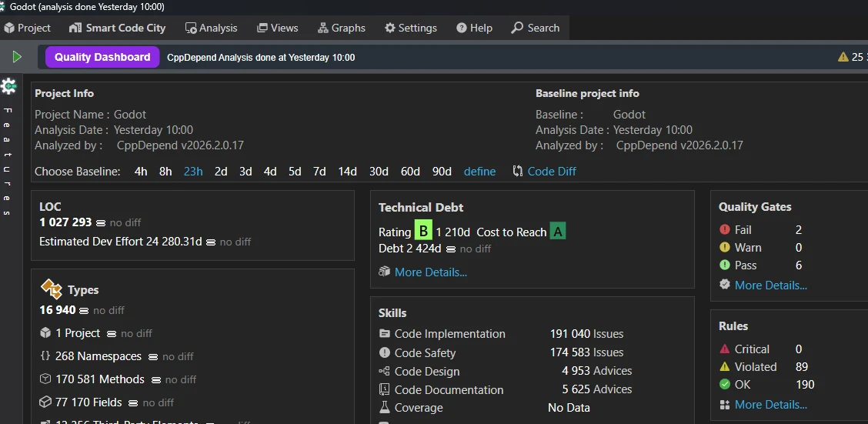Open the Help menu
Screen dimensions: 868x424
(x=475, y=28)
